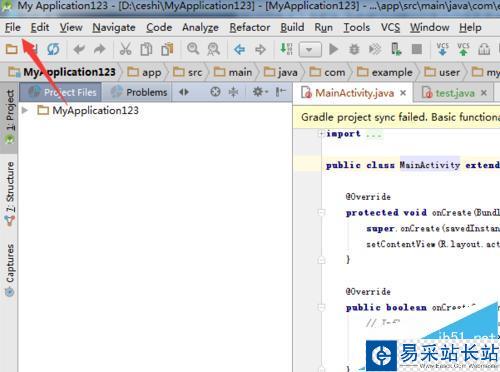Image resolution: width=500 pixels, height=372 pixels.
Task: Toggle the Captures tool window
Action: tap(10, 270)
